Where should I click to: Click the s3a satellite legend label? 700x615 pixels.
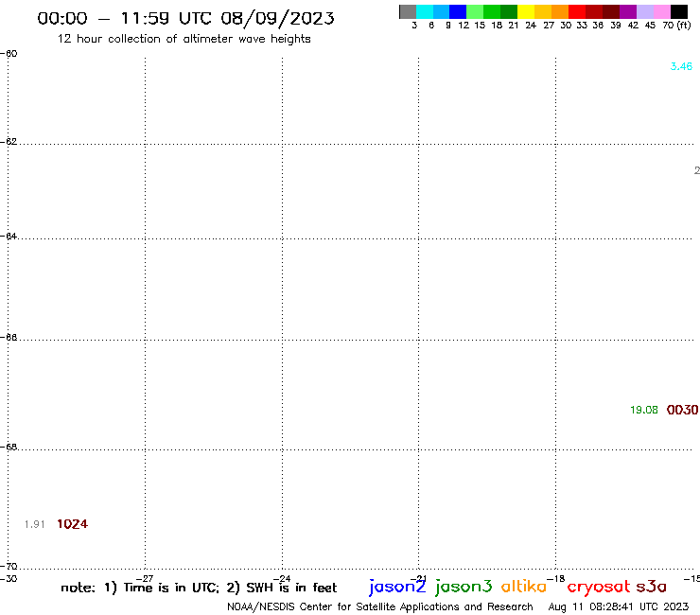coord(652,587)
